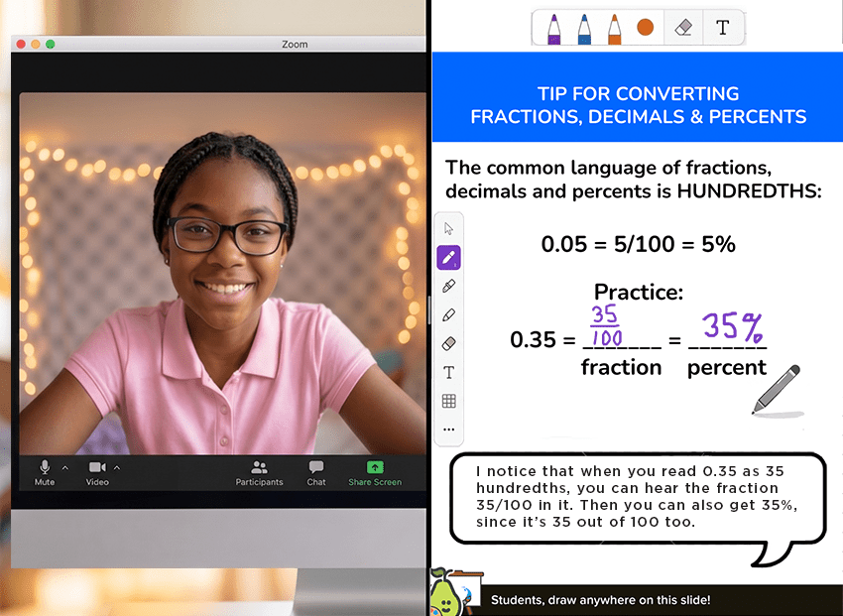Select the blue marker pen
The height and width of the screenshot is (616, 843).
click(x=584, y=29)
